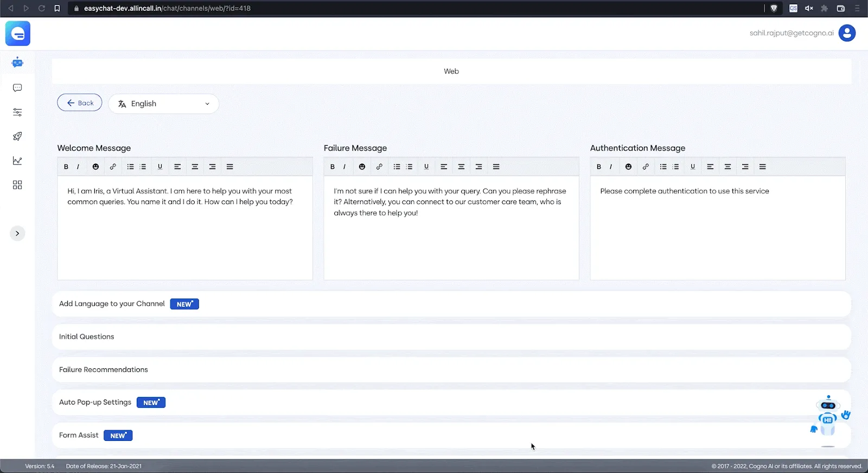This screenshot has width=868, height=473.
Task: Insert link in Welcome Message editor
Action: click(x=113, y=167)
